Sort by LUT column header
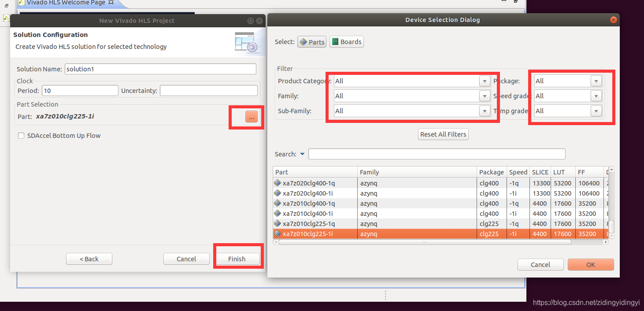Viewport: 644px width, 311px height. point(563,172)
